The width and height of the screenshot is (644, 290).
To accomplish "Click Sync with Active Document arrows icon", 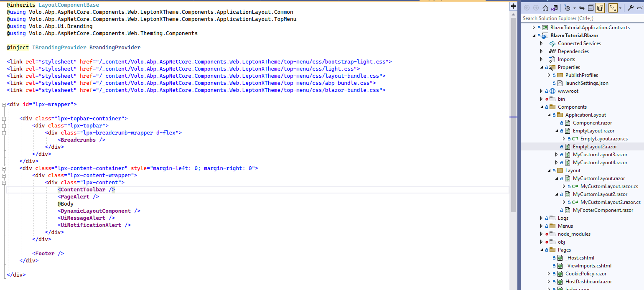I will point(582,8).
